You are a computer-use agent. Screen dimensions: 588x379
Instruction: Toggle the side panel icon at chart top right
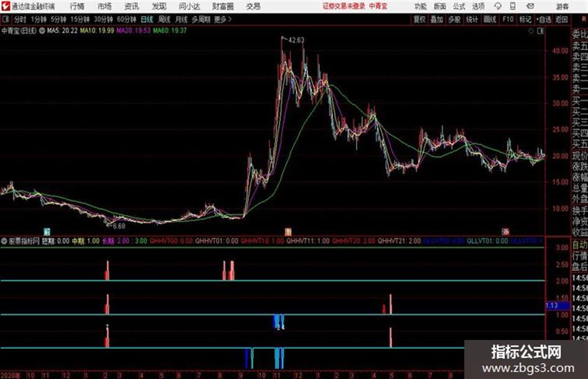[540, 31]
